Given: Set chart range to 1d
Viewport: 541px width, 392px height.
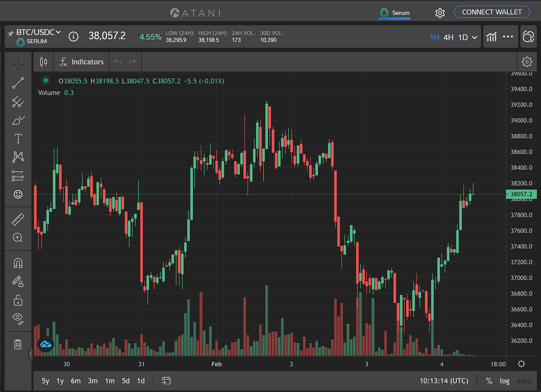Looking at the screenshot, I should [x=141, y=381].
